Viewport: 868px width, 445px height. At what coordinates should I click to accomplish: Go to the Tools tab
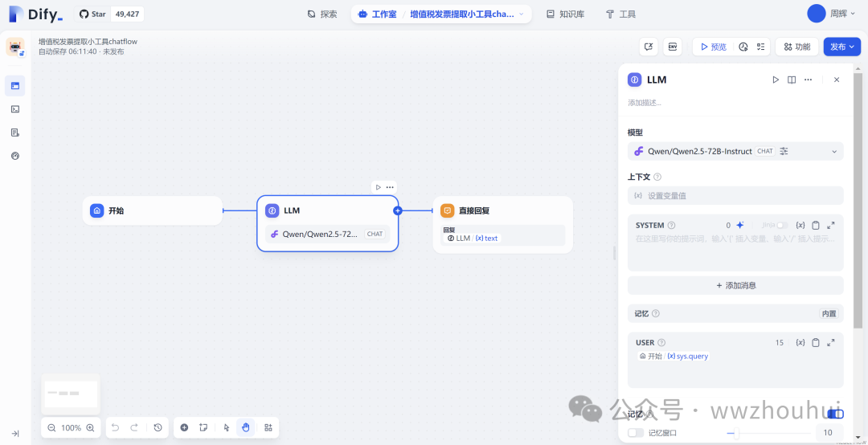pyautogui.click(x=620, y=14)
